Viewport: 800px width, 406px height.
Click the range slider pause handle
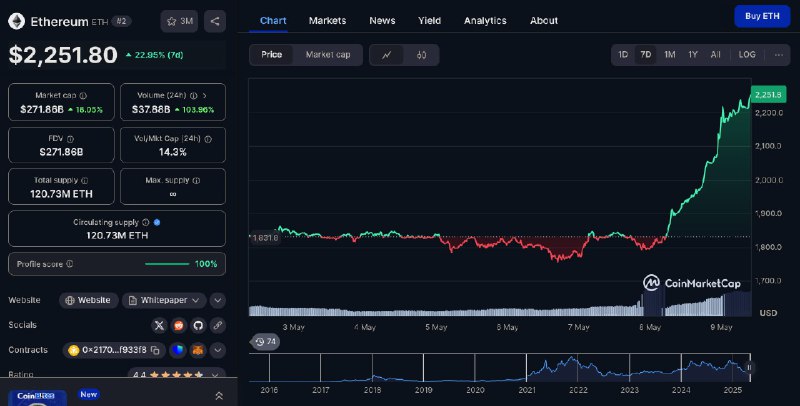(x=749, y=367)
